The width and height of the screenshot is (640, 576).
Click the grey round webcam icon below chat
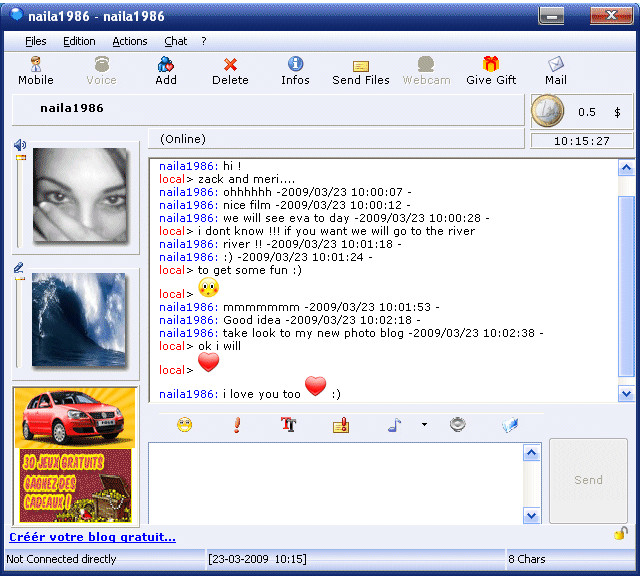point(458,425)
